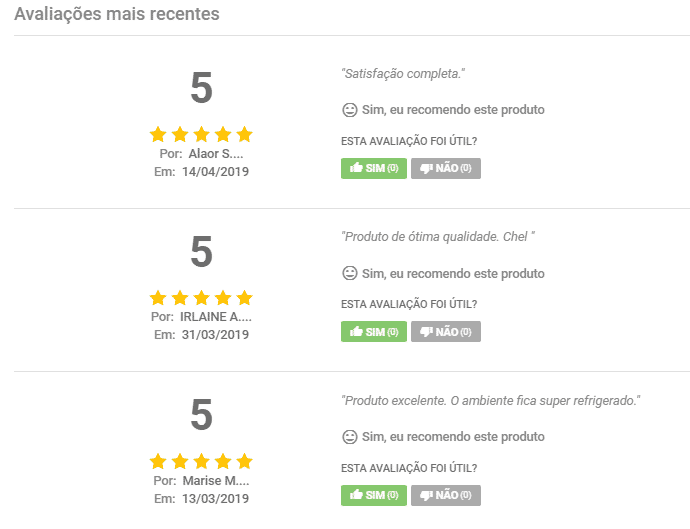The image size is (690, 529).
Task: Click the date 14/04/2019
Action: click(x=215, y=171)
